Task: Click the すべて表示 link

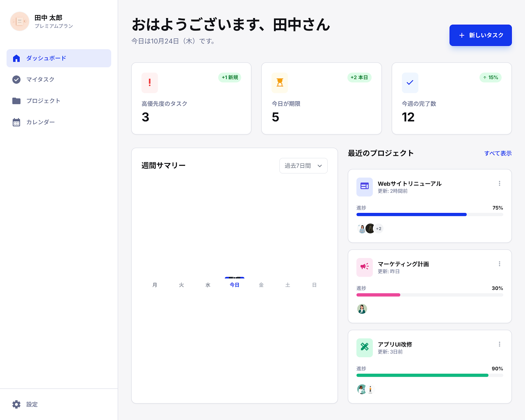Action: (x=498, y=153)
